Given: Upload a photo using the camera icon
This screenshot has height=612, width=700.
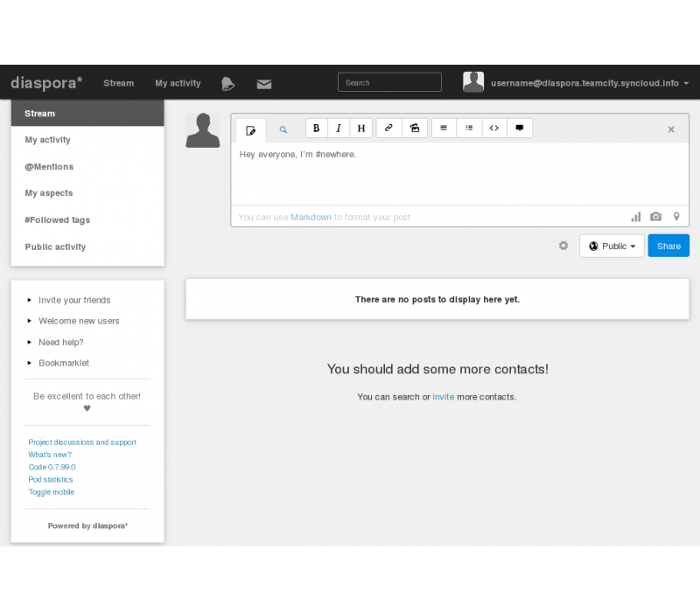Looking at the screenshot, I should (655, 217).
